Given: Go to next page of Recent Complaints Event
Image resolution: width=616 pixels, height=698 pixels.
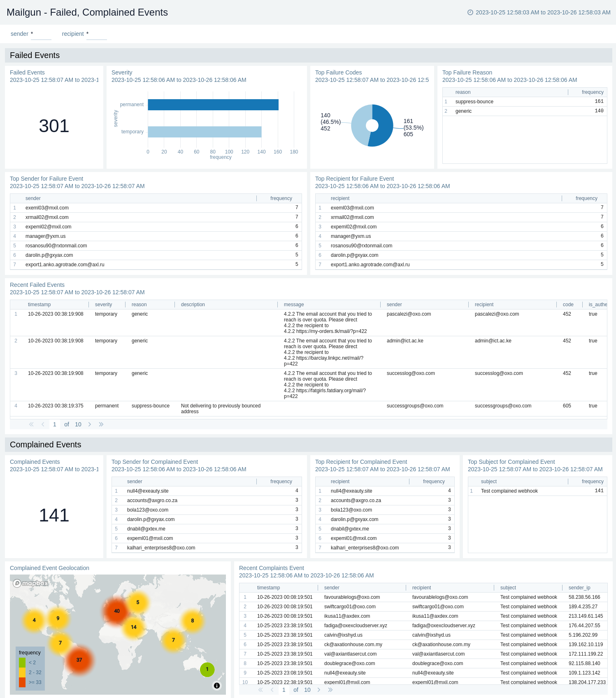Looking at the screenshot, I should (x=319, y=690).
